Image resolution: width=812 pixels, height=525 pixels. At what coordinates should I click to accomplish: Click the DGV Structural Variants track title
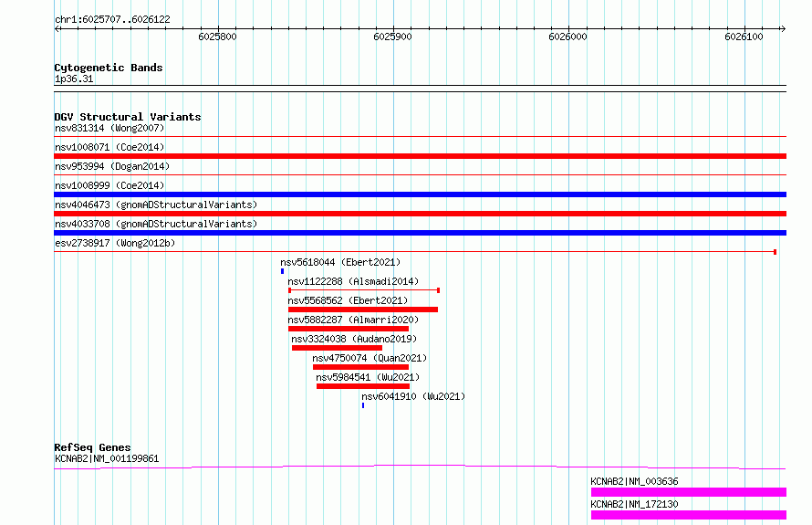coord(128,117)
